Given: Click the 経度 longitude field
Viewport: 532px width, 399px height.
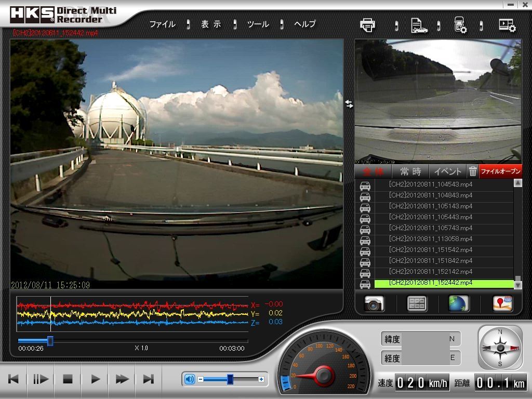Looking at the screenshot, I should click(x=421, y=358).
